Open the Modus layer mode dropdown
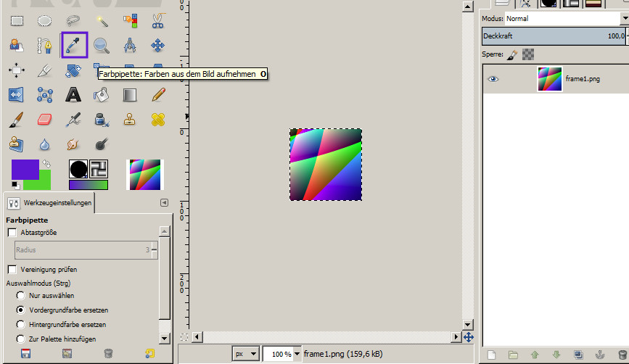Viewport: 629px width, 364px height. (x=566, y=18)
